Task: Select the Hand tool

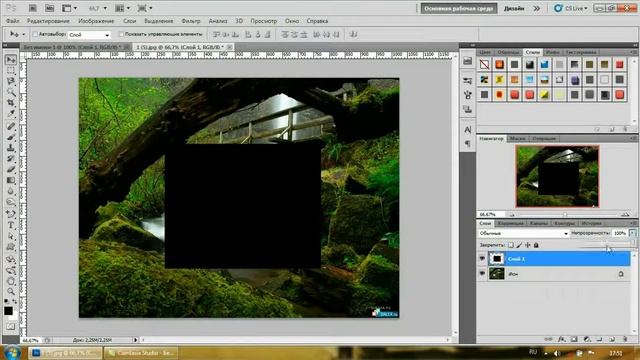Action: [11, 281]
